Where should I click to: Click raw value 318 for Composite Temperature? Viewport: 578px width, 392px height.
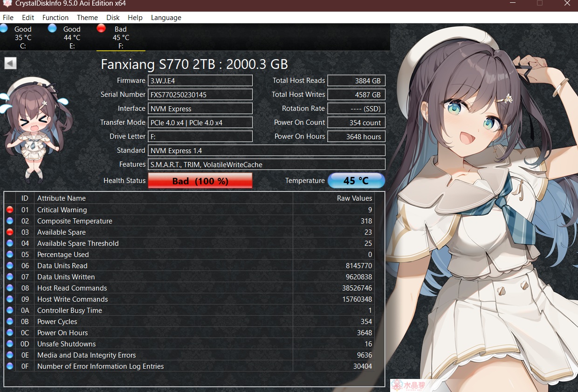pyautogui.click(x=366, y=221)
